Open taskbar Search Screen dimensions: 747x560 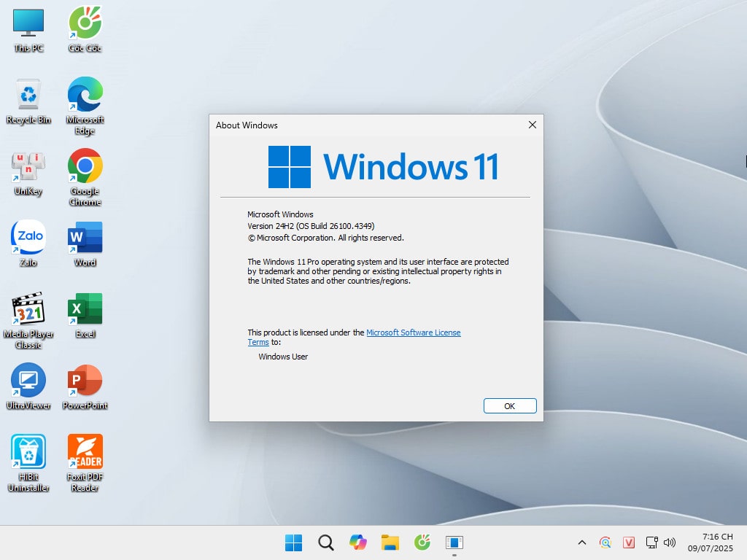[326, 542]
